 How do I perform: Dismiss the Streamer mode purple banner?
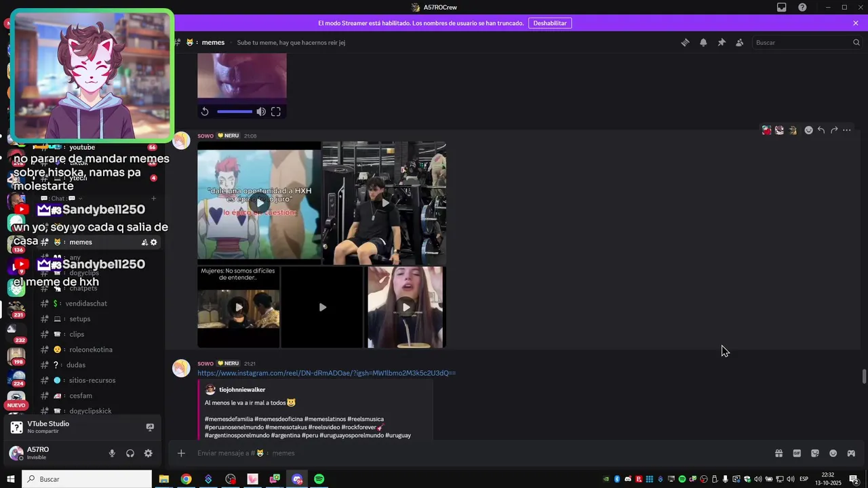[x=856, y=23]
